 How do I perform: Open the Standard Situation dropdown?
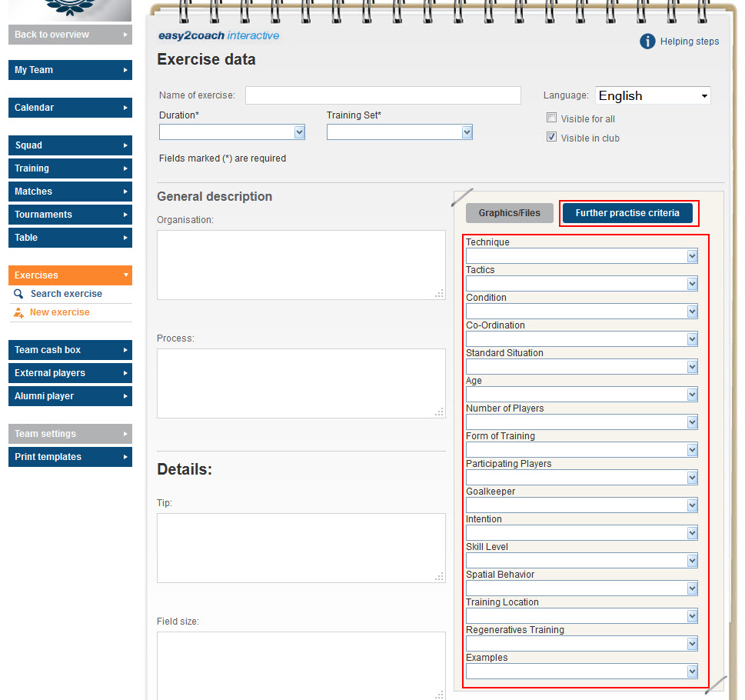(581, 366)
